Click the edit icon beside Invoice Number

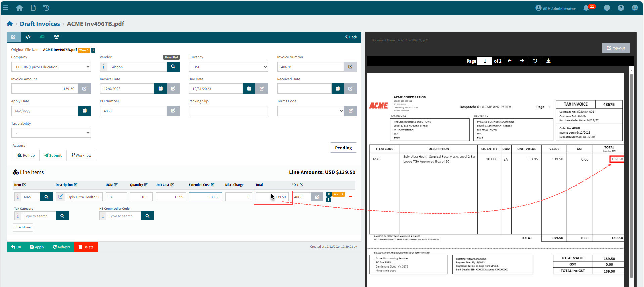(350, 67)
